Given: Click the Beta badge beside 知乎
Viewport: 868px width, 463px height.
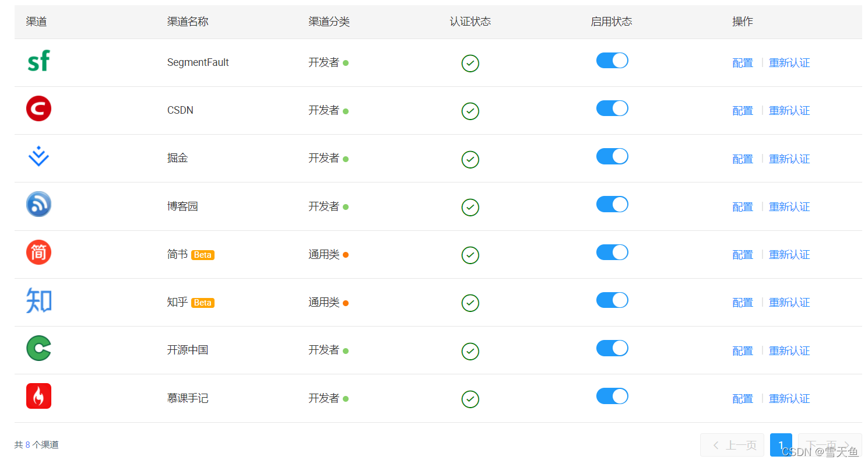Looking at the screenshot, I should (203, 303).
